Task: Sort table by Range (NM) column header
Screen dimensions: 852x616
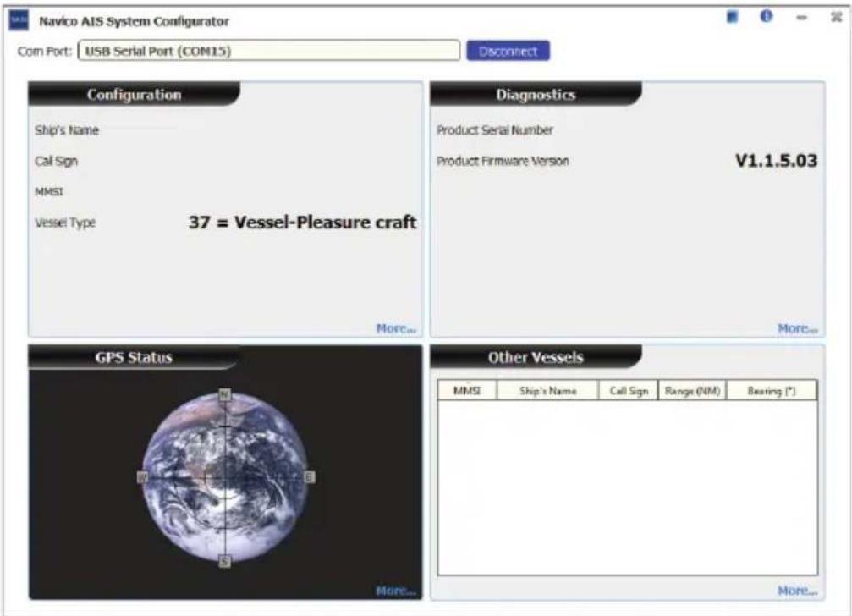Action: coord(693,391)
